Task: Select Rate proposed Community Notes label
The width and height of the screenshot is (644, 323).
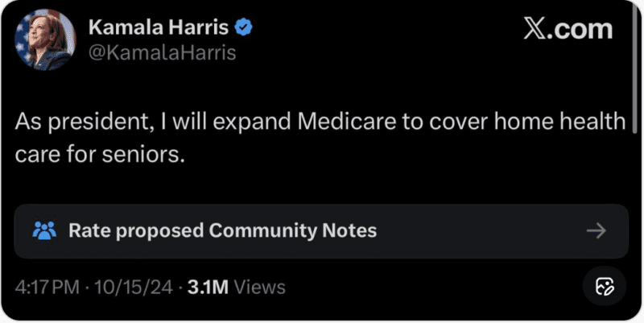Action: [x=223, y=230]
